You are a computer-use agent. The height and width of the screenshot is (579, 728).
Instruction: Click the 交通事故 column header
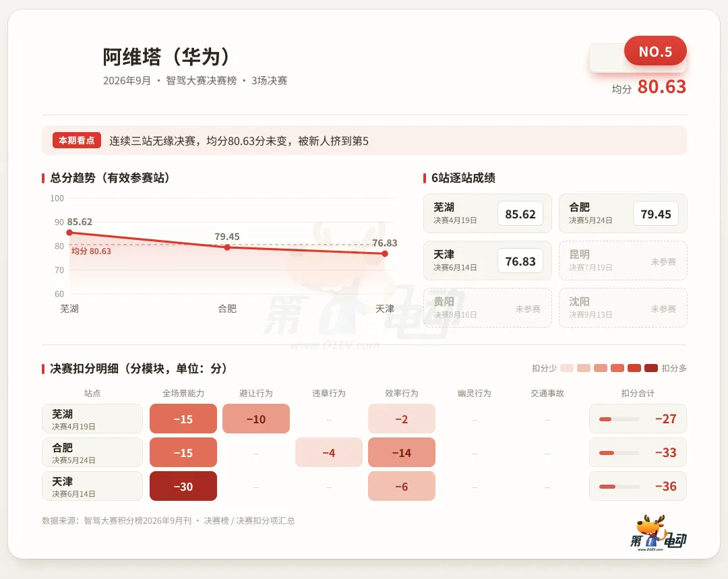point(547,393)
